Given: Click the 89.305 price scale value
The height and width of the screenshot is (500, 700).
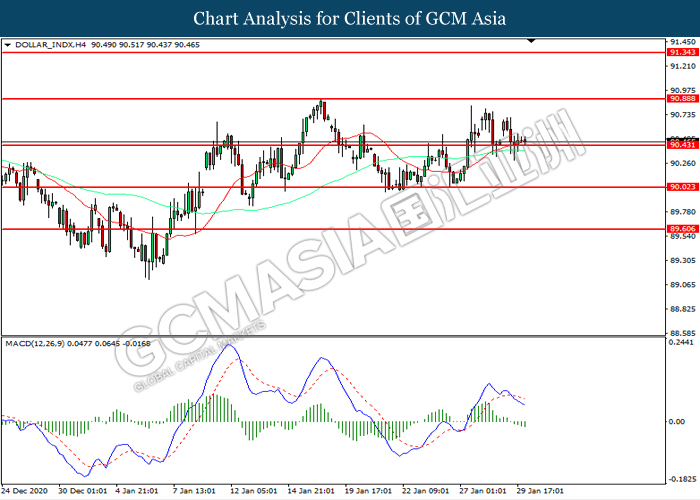Looking at the screenshot, I should 683,260.
